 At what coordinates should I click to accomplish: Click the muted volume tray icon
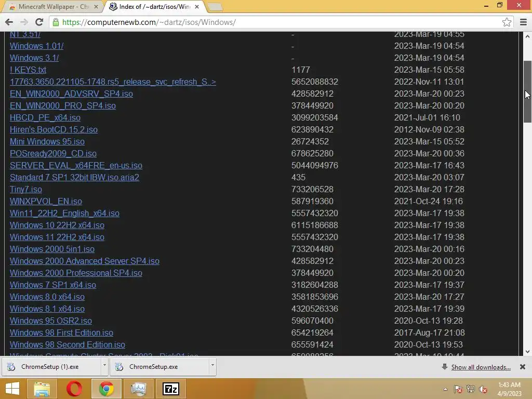483,389
